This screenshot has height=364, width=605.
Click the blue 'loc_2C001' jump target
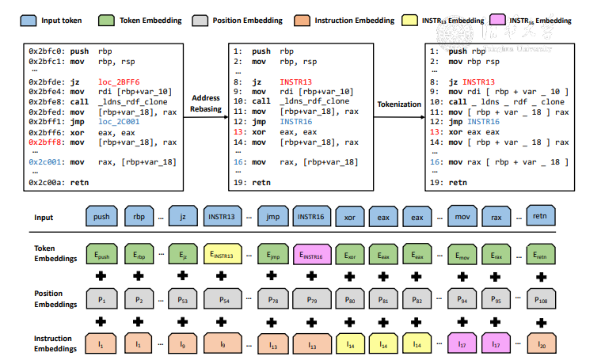(x=119, y=122)
